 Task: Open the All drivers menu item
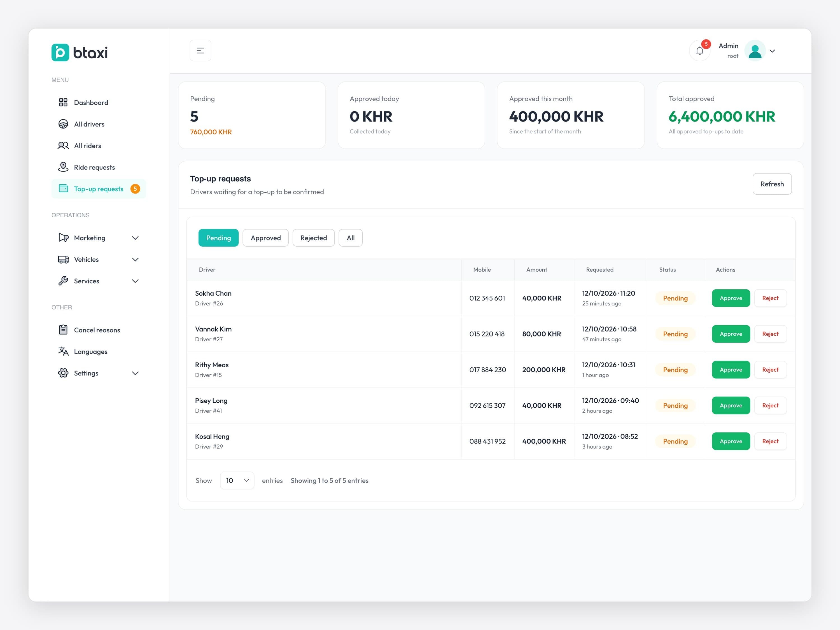pos(99,124)
